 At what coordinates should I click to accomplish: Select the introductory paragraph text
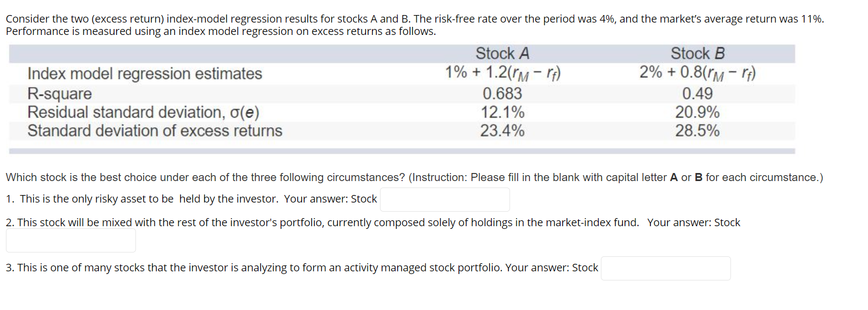414,25
